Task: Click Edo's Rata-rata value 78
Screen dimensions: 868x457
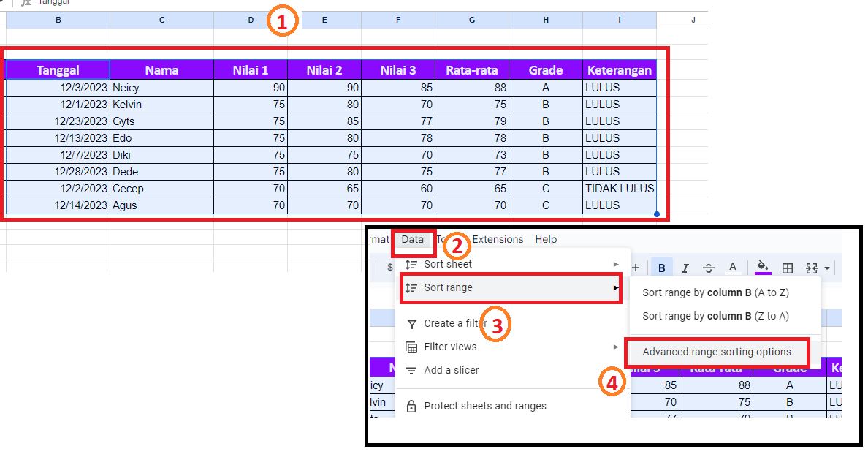Action: 472,138
